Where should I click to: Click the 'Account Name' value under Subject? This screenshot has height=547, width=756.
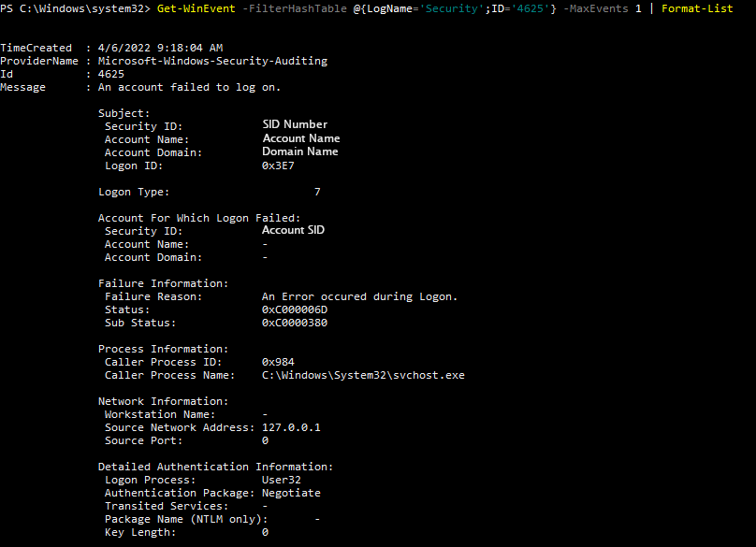click(x=301, y=138)
